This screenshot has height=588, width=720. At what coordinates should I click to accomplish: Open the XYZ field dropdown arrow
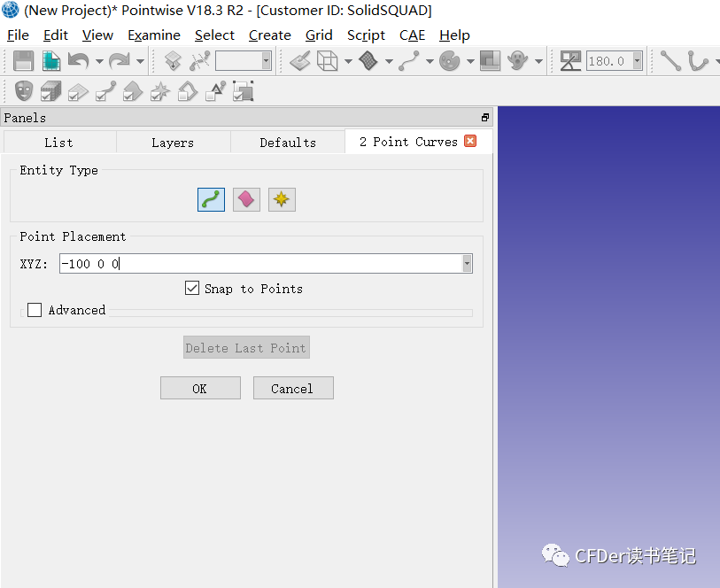tap(467, 264)
